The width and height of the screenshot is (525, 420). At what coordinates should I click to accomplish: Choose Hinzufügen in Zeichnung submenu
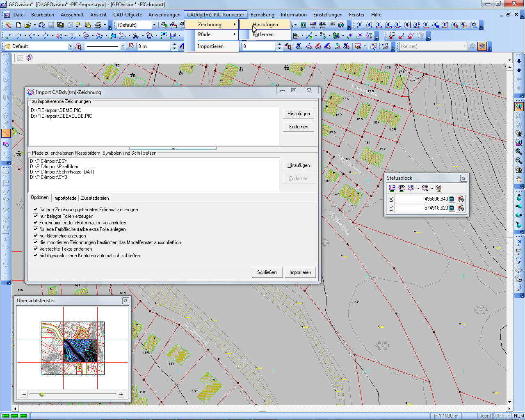pos(265,25)
